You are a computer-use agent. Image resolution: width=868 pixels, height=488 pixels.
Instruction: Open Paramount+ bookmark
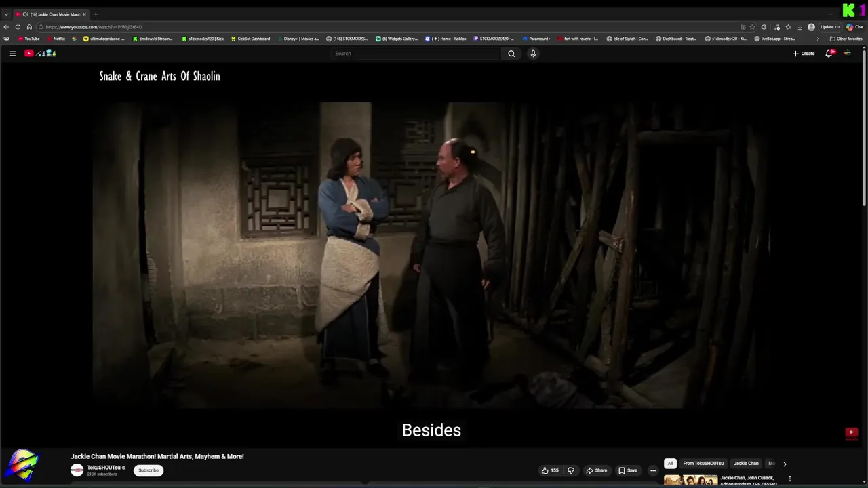click(x=536, y=39)
